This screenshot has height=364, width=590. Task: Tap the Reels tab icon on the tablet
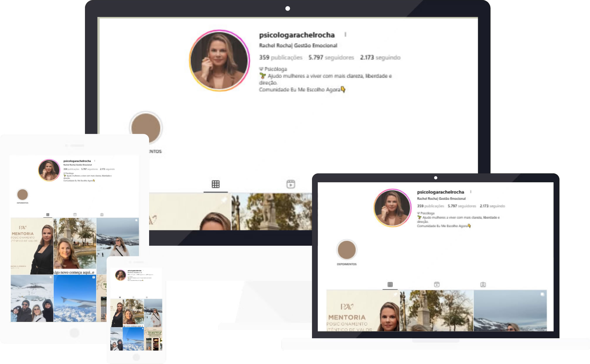pyautogui.click(x=75, y=215)
